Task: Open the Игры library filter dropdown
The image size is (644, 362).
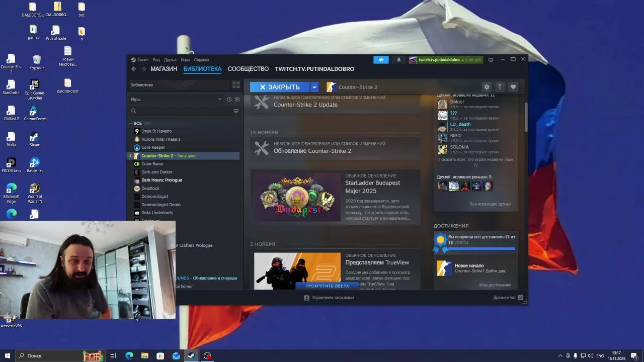Action: tap(176, 100)
